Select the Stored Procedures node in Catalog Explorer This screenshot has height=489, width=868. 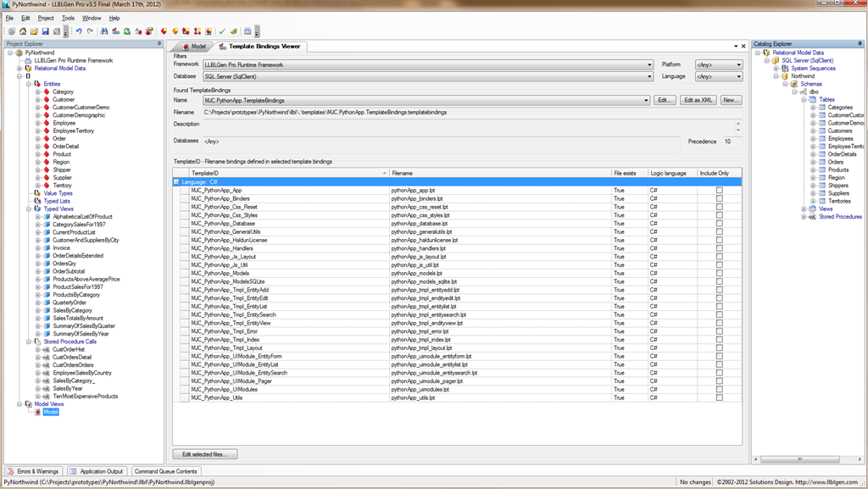(x=840, y=217)
